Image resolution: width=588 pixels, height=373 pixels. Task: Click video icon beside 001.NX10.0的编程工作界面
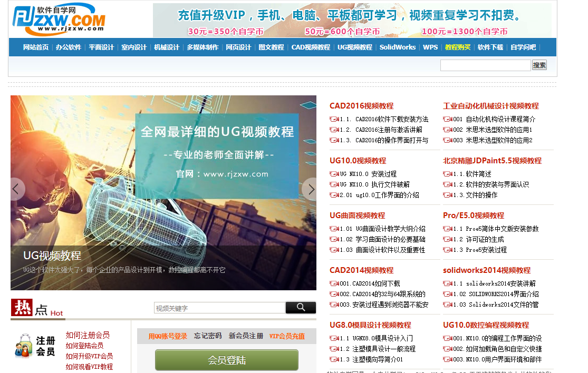(x=447, y=338)
